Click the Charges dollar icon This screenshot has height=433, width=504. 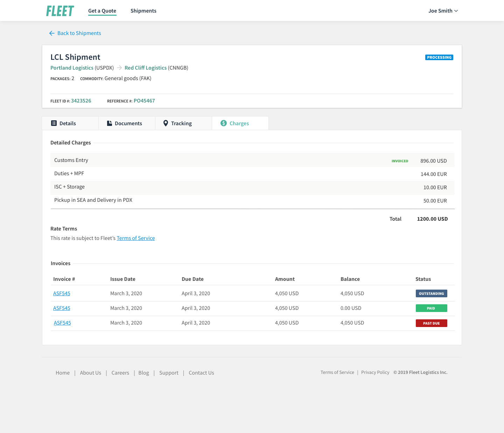click(x=224, y=123)
